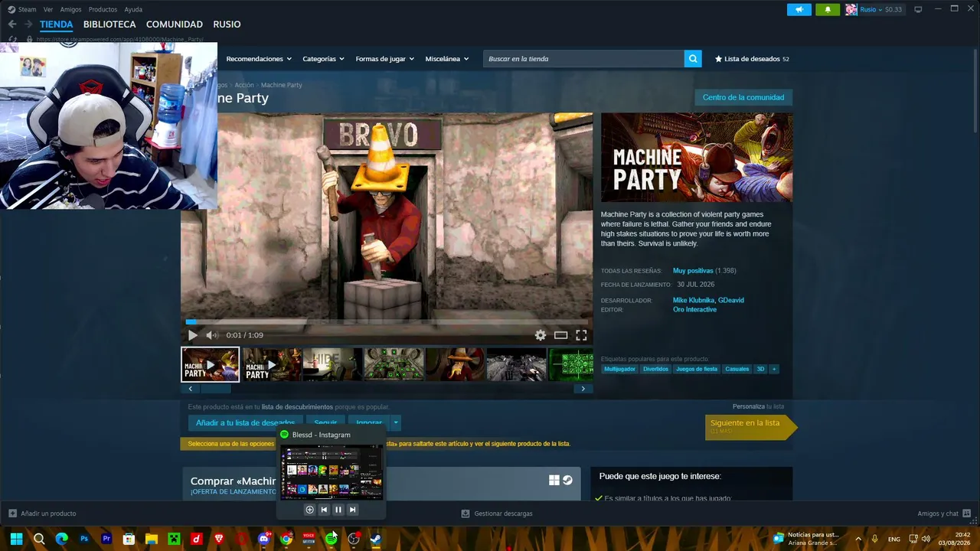Click Añadir a tu lista de deseados
Image resolution: width=980 pixels, height=551 pixels.
245,422
